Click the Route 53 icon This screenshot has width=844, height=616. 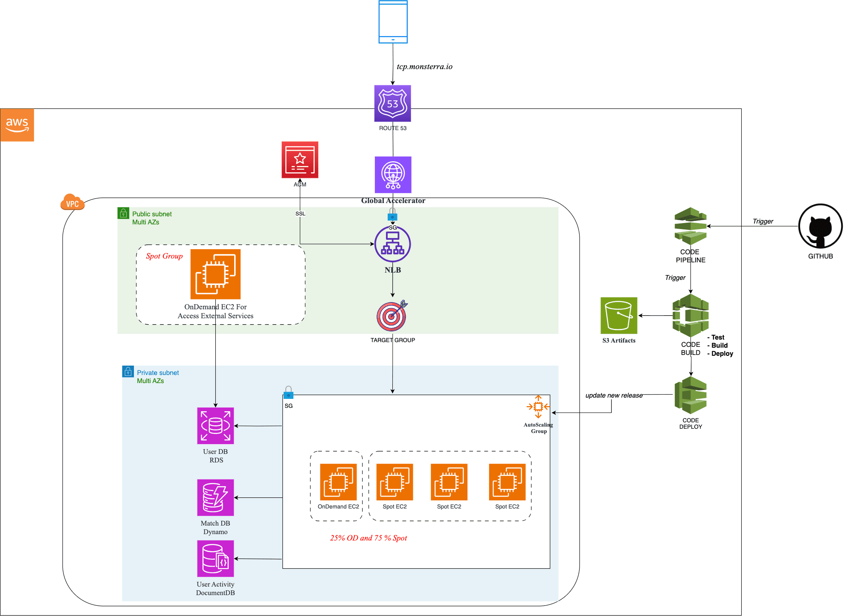[x=392, y=103]
